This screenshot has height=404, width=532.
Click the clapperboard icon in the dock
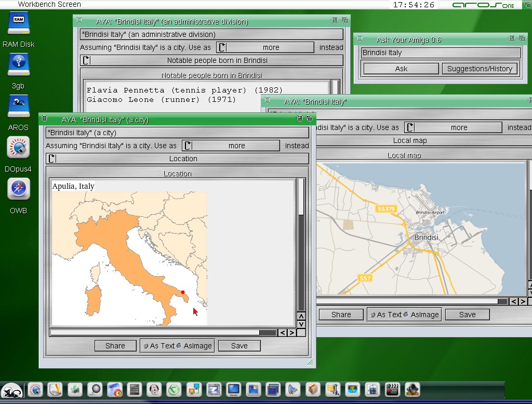[393, 389]
